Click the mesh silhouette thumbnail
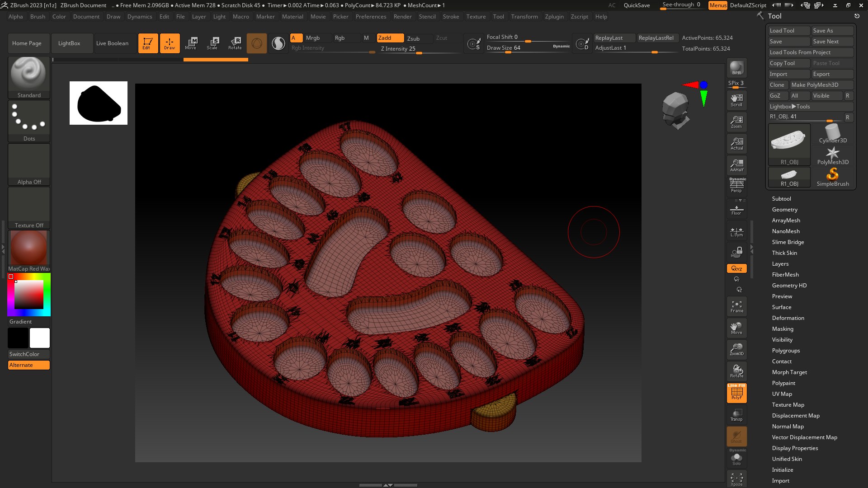The height and width of the screenshot is (488, 868). [x=99, y=103]
